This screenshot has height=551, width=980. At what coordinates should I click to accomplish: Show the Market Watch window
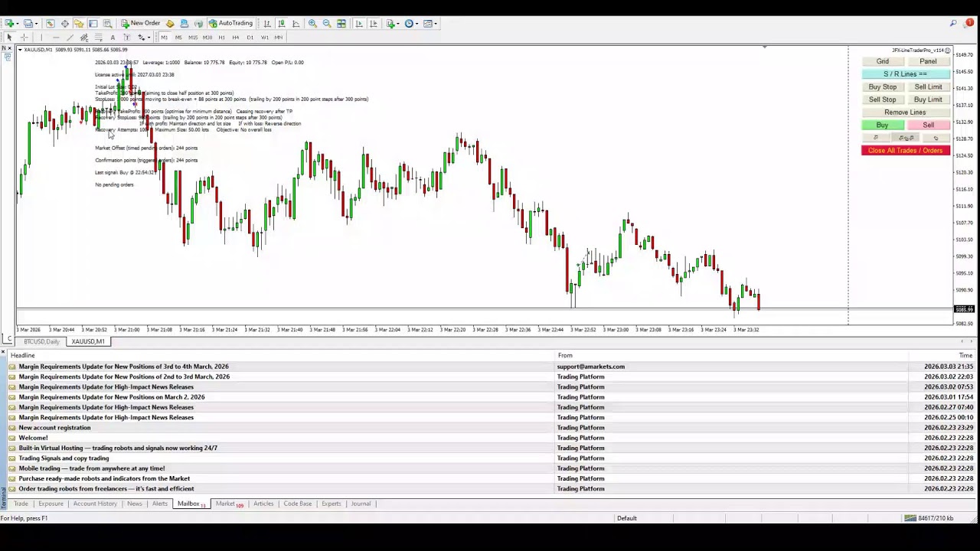click(x=50, y=23)
